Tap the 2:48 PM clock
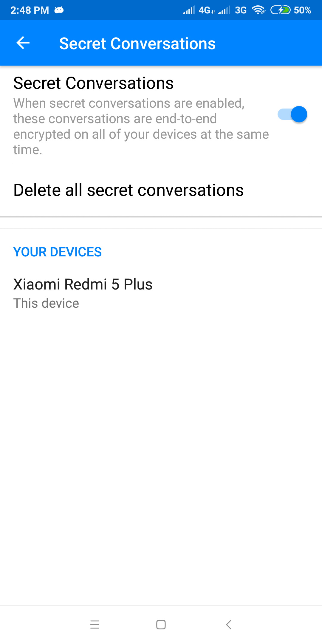The height and width of the screenshot is (644, 322). pos(30,10)
